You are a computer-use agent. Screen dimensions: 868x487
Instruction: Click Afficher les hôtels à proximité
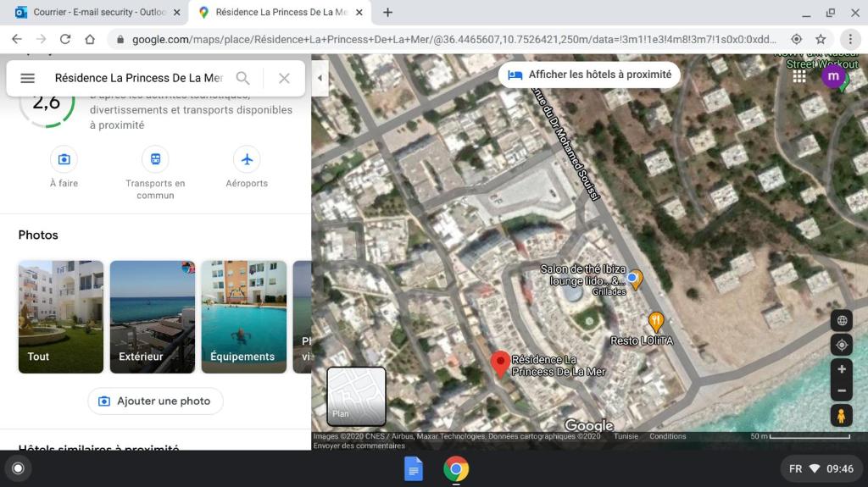[589, 75]
